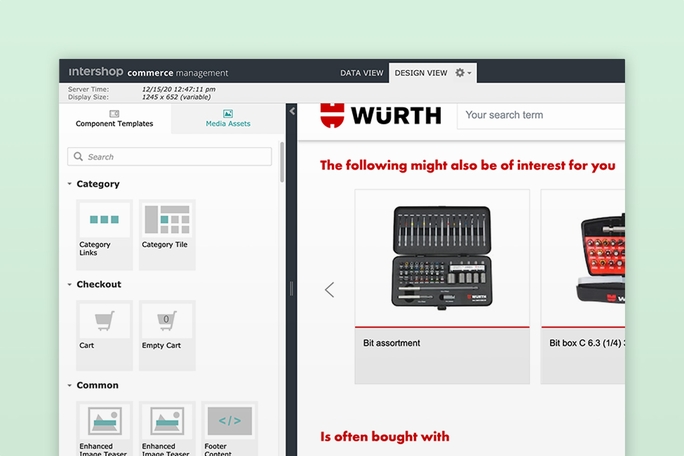The width and height of the screenshot is (684, 456).
Task: Click the splitter handle between panels
Action: [x=291, y=288]
